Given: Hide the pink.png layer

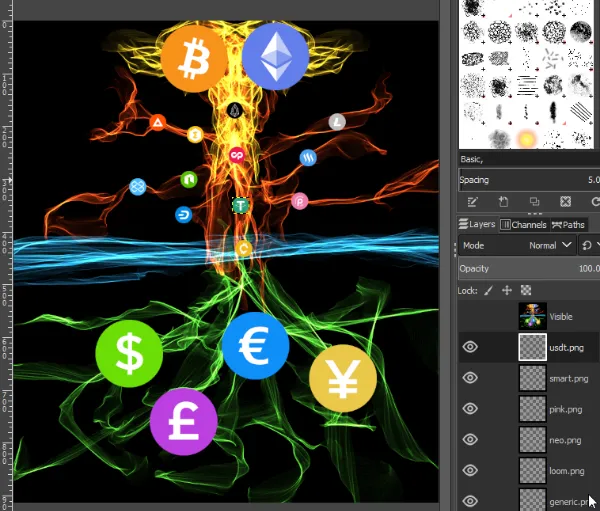Looking at the screenshot, I should tap(470, 408).
